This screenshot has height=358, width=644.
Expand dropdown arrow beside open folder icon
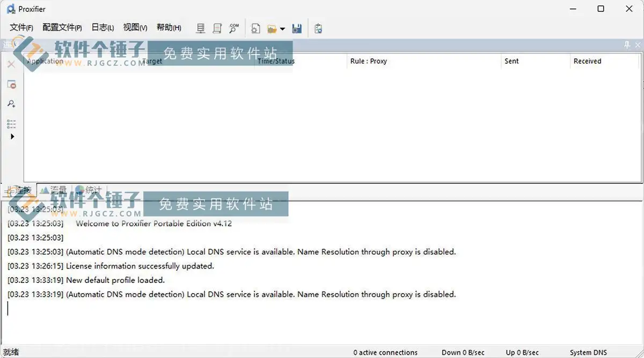pos(283,29)
